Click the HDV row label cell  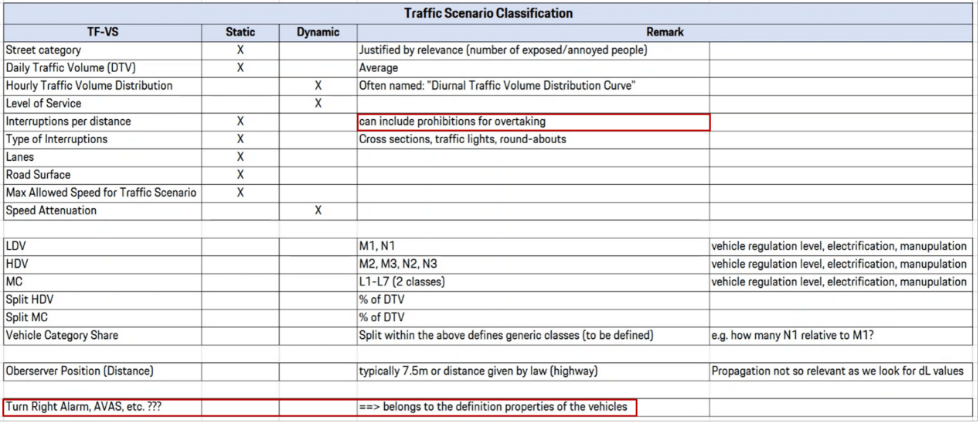coord(102,264)
